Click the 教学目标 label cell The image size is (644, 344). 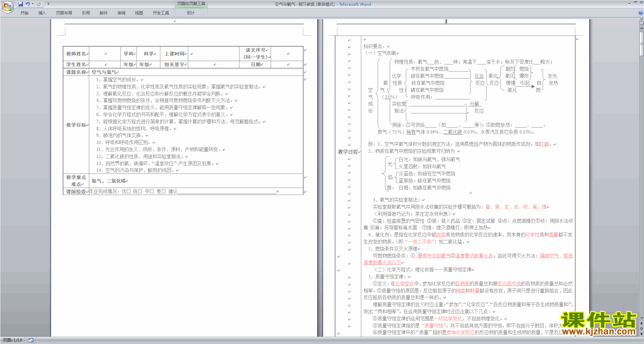tap(76, 125)
